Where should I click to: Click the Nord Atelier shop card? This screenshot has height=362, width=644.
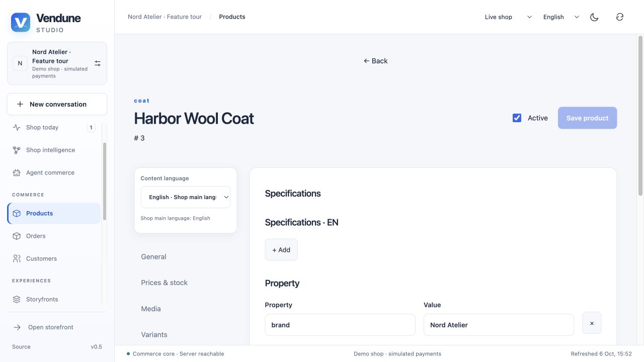coord(57,63)
